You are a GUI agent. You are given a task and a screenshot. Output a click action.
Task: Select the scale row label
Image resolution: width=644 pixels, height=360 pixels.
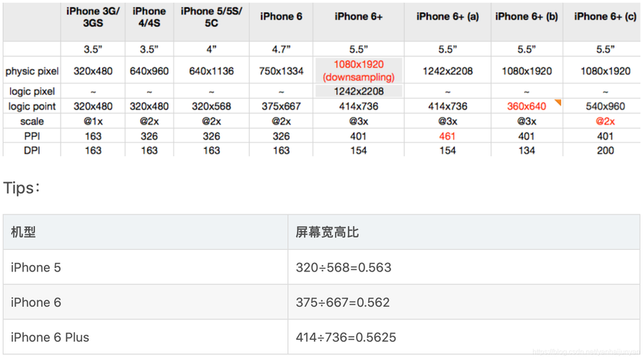click(x=32, y=121)
